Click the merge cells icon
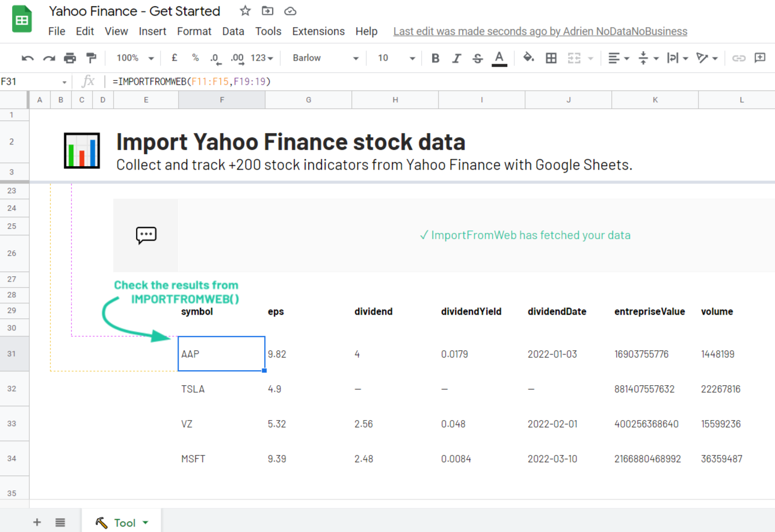Viewport: 775px width, 532px height. point(574,58)
